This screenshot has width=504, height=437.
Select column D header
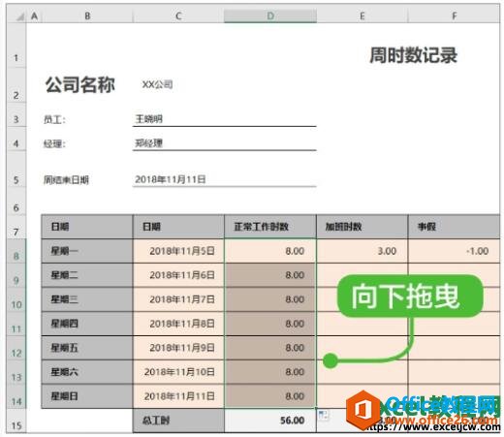(x=270, y=16)
